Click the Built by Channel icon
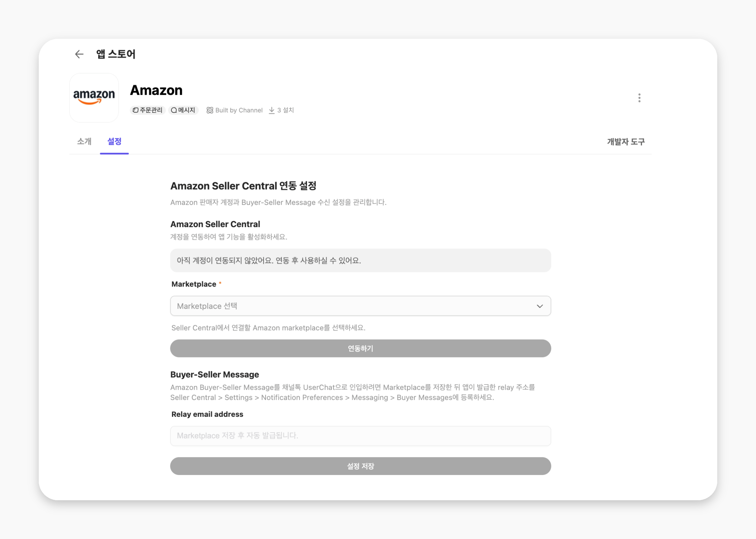 [x=210, y=110]
